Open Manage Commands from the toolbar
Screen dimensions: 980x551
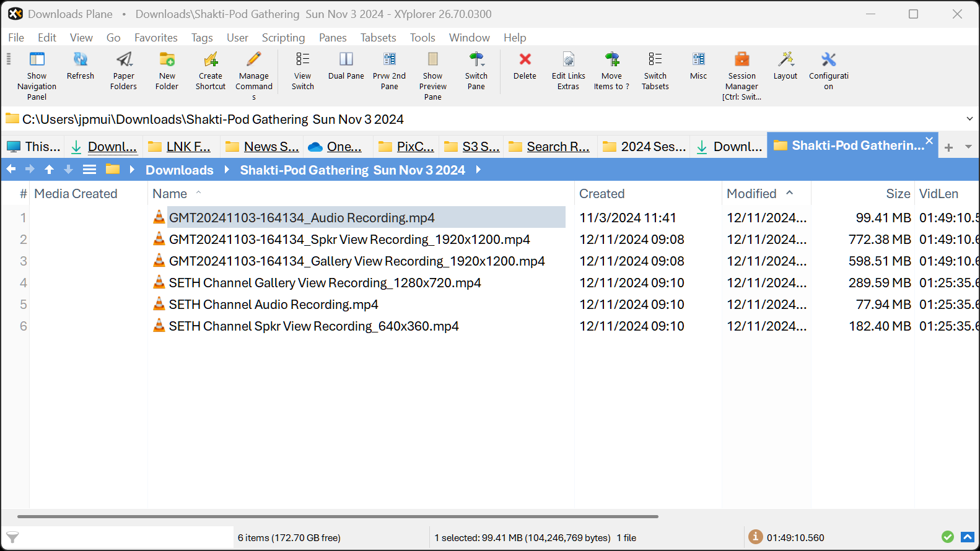tap(254, 76)
